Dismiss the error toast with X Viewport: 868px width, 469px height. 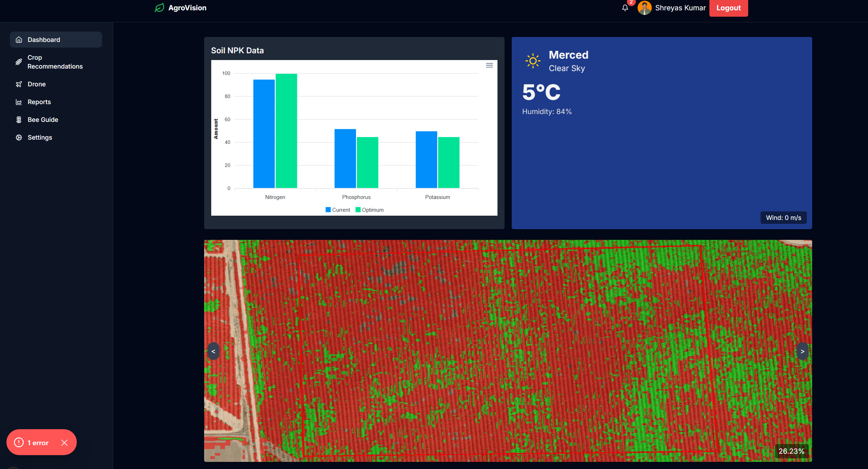64,443
